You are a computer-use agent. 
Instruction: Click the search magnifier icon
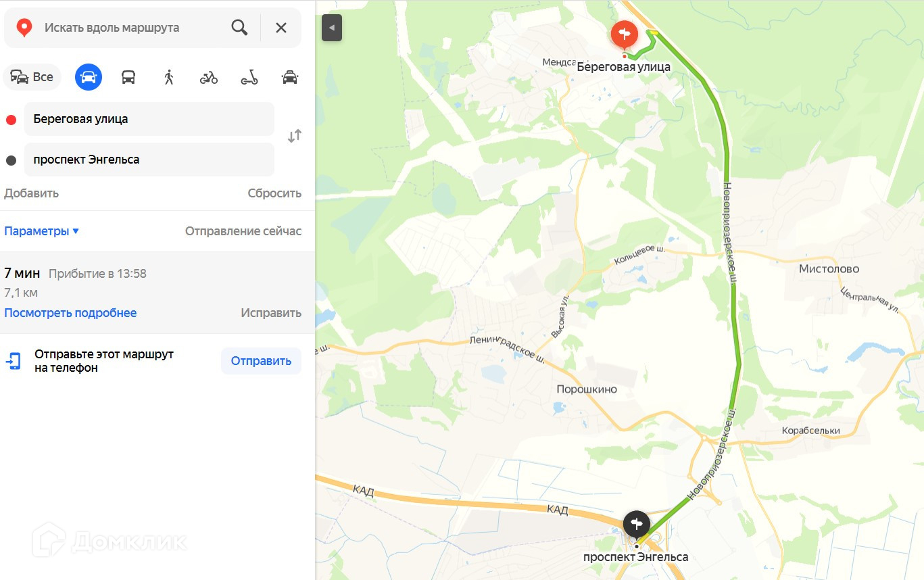point(239,28)
